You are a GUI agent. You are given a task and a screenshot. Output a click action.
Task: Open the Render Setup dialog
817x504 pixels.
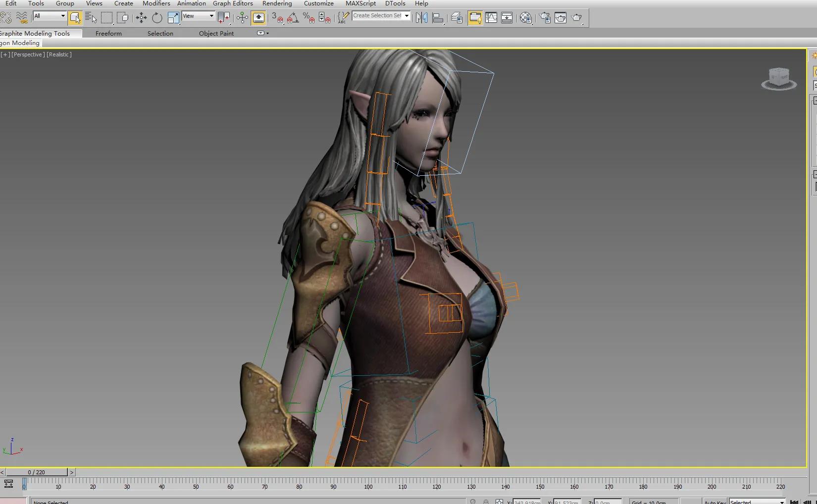(x=545, y=18)
